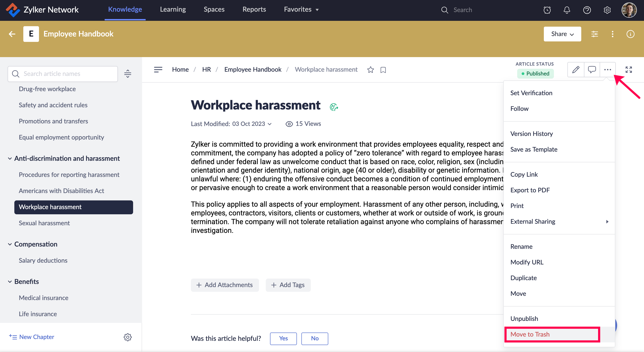Image resolution: width=644 pixels, height=352 pixels.
Task: Expand the Last Modified date dropdown
Action: 270,124
